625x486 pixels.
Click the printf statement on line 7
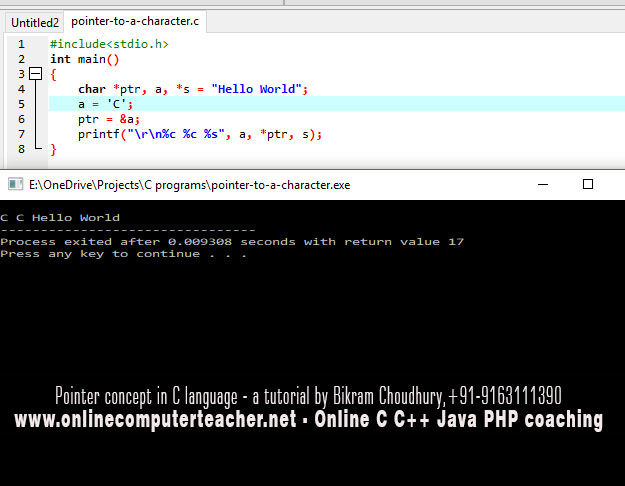point(200,134)
